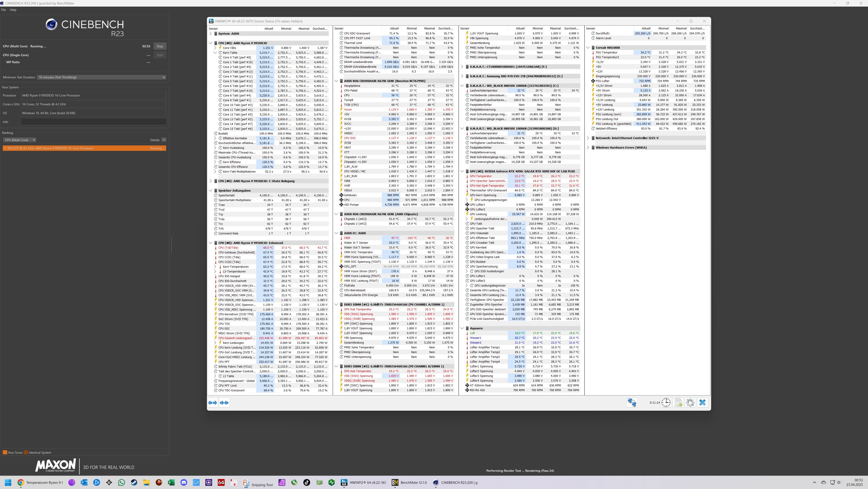Open the Minimum Test Duration dropdown
The width and height of the screenshot is (868, 489).
point(101,77)
